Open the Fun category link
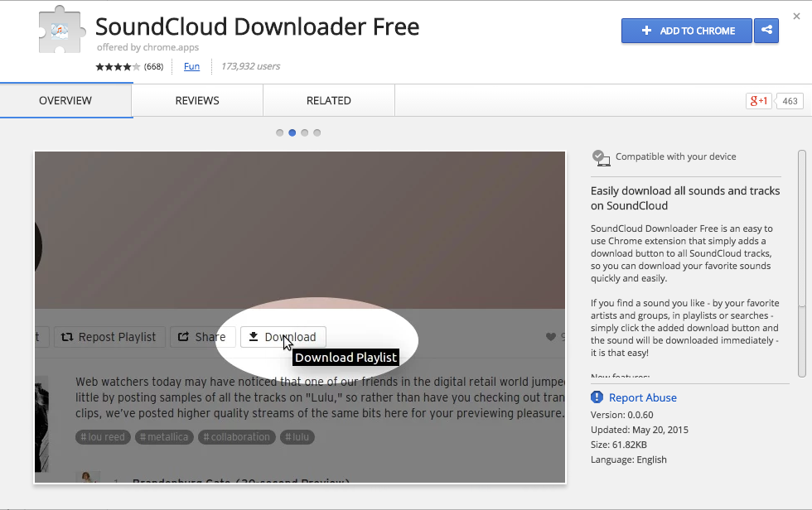This screenshot has height=510, width=812. pyautogui.click(x=191, y=66)
